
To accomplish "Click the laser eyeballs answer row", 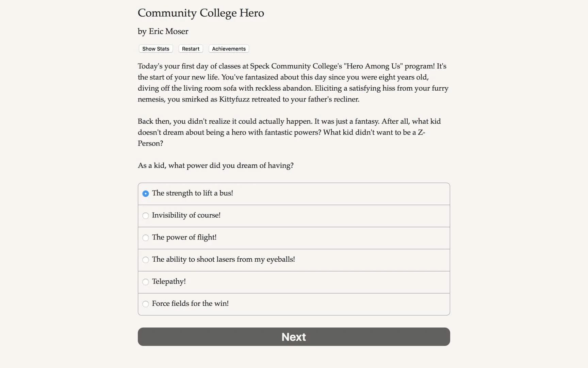I will [x=293, y=260].
